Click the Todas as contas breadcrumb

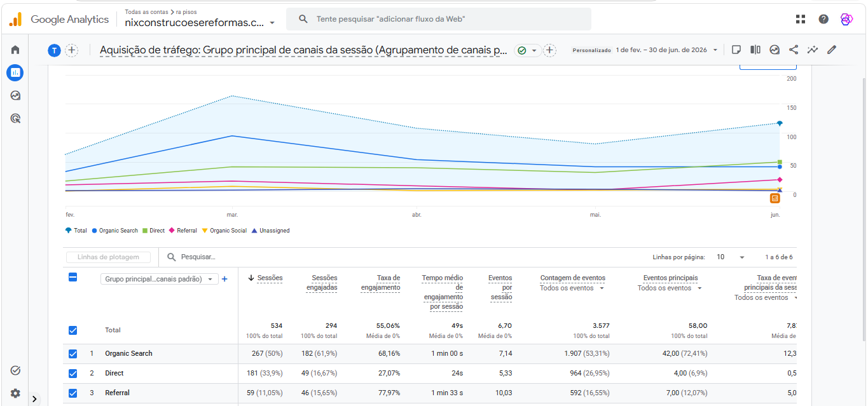tap(146, 12)
